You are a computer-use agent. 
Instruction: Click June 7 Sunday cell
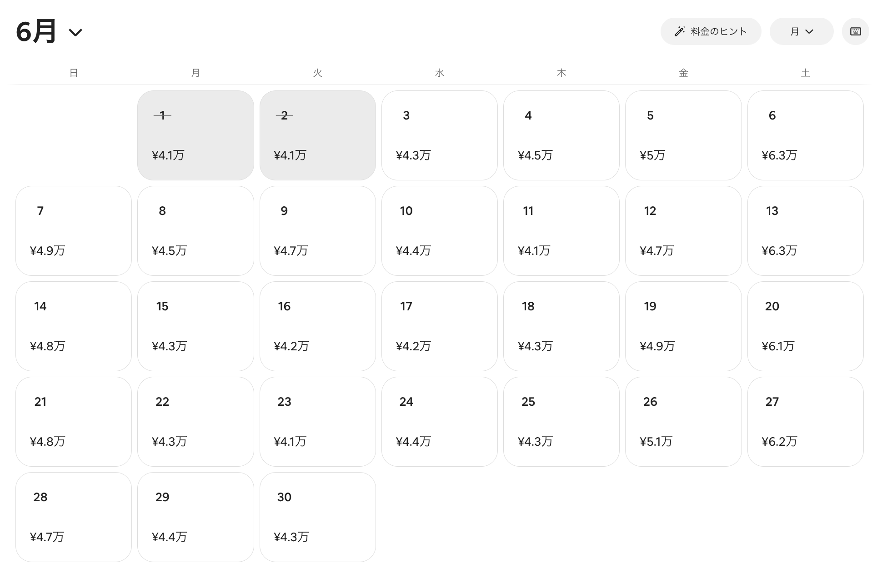pyautogui.click(x=74, y=231)
